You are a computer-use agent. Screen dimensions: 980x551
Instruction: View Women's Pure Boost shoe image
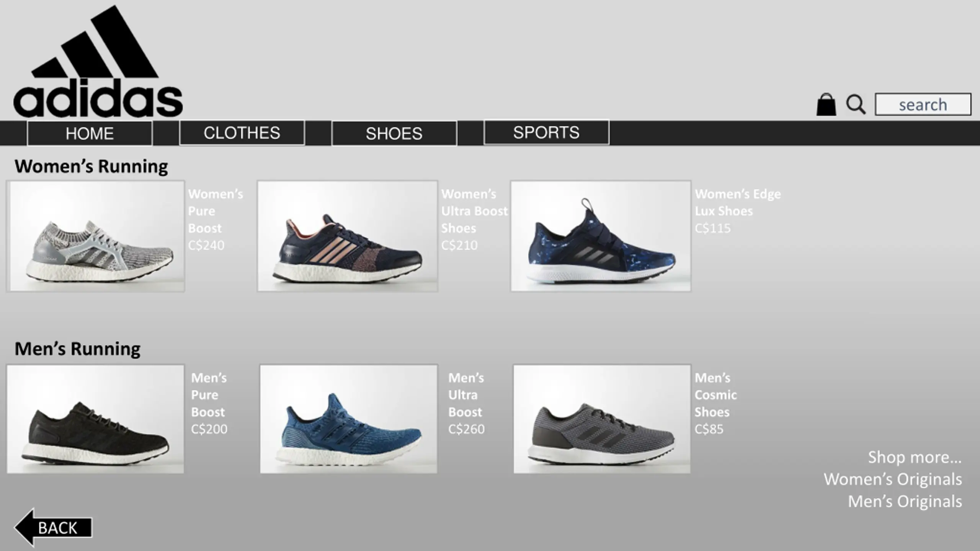96,236
